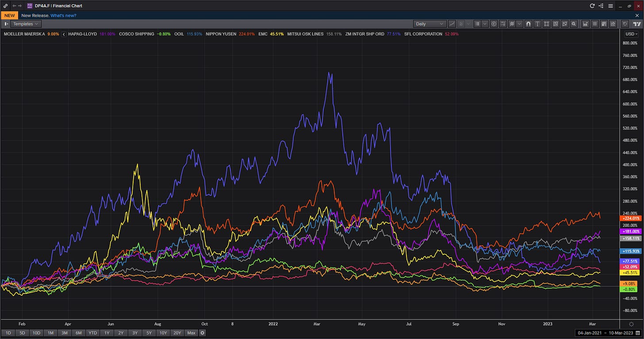Click the back navigation arrow

(14, 6)
